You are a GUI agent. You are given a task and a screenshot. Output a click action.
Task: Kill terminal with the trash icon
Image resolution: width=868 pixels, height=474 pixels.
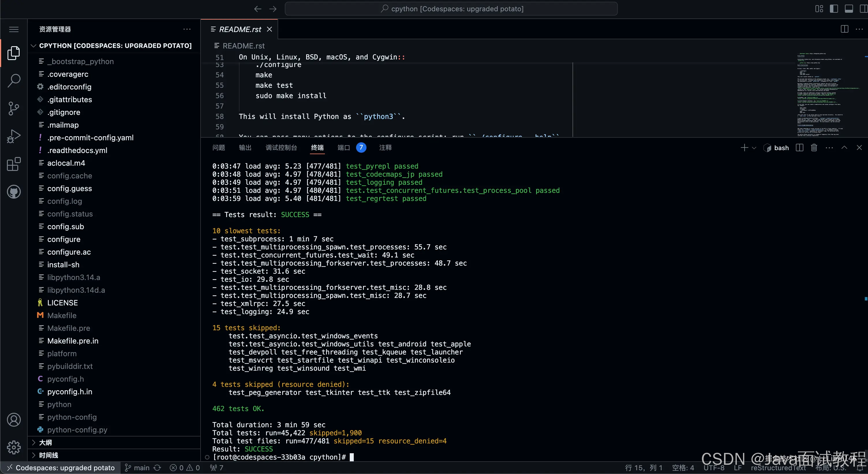(814, 148)
